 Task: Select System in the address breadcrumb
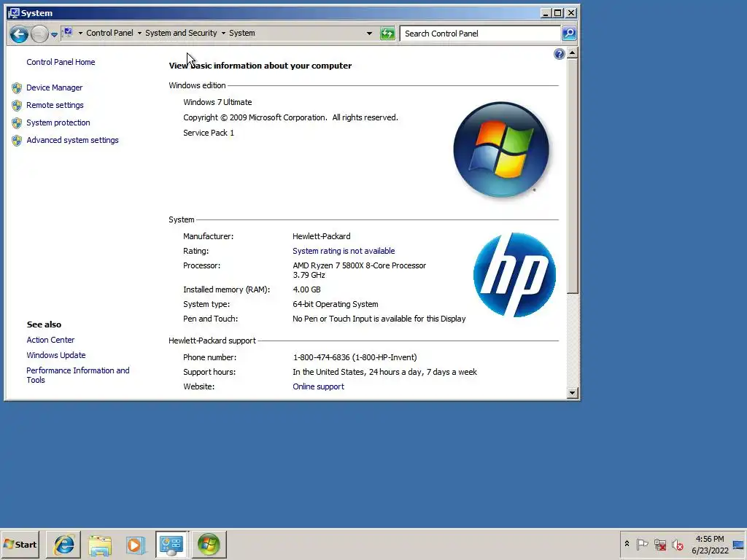pos(242,33)
